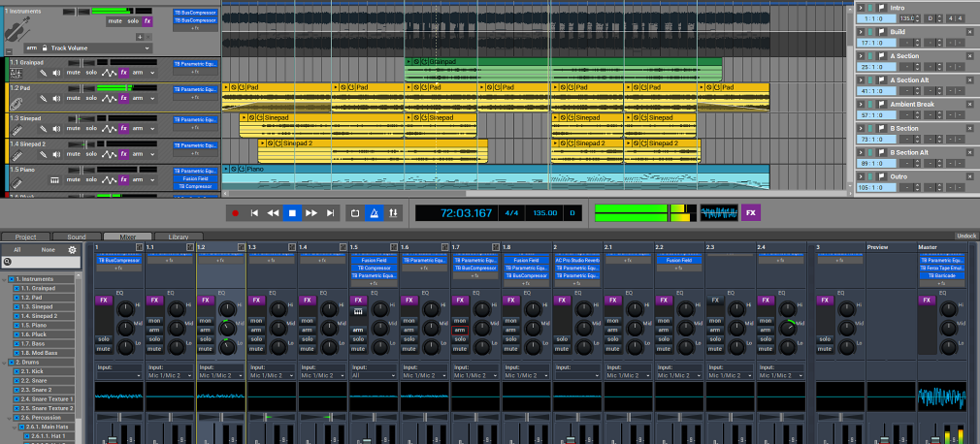This screenshot has height=444, width=980.
Task: Switch to the Library tab
Action: (179, 237)
